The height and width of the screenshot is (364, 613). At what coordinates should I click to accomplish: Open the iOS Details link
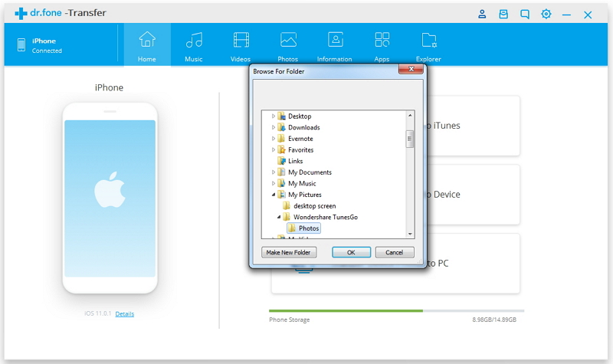(125, 313)
